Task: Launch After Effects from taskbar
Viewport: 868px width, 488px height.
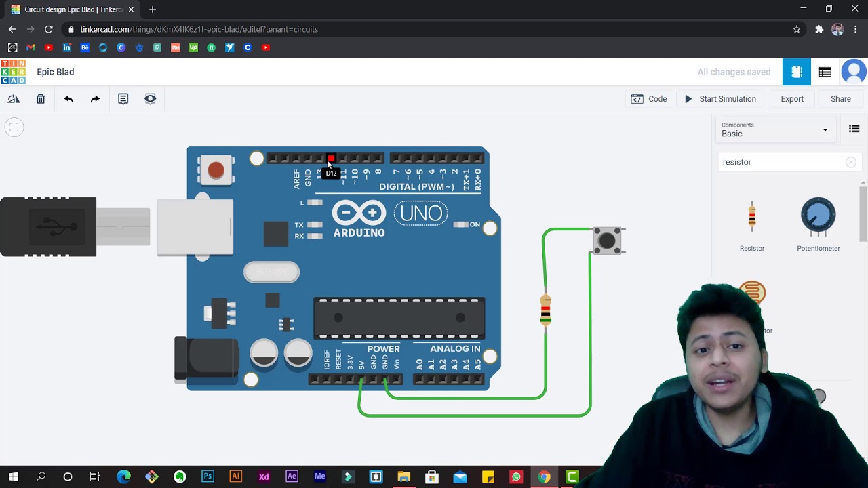Action: pos(292,476)
